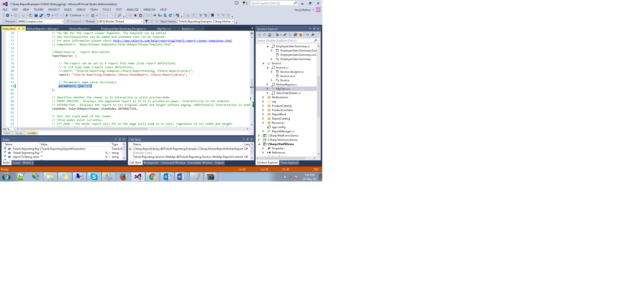Click Collapse All in Solution Explorer
Viewport: 644px width, 284px height.
tap(295, 35)
